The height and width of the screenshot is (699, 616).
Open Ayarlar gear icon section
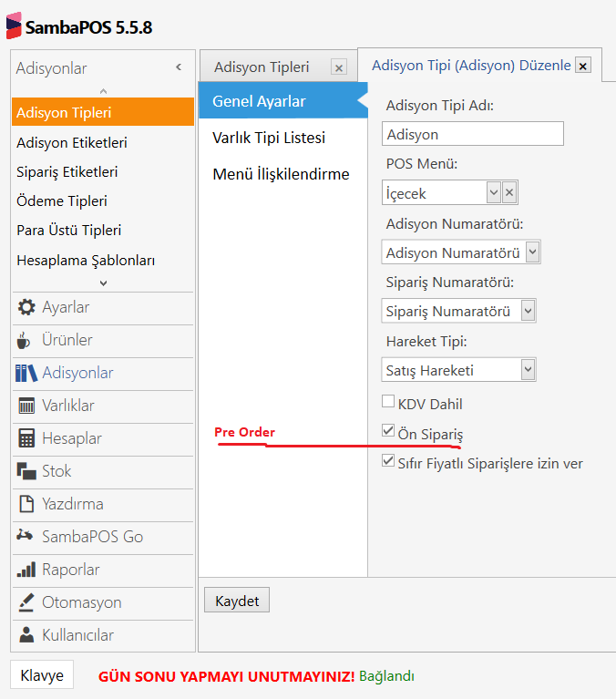pos(26,308)
